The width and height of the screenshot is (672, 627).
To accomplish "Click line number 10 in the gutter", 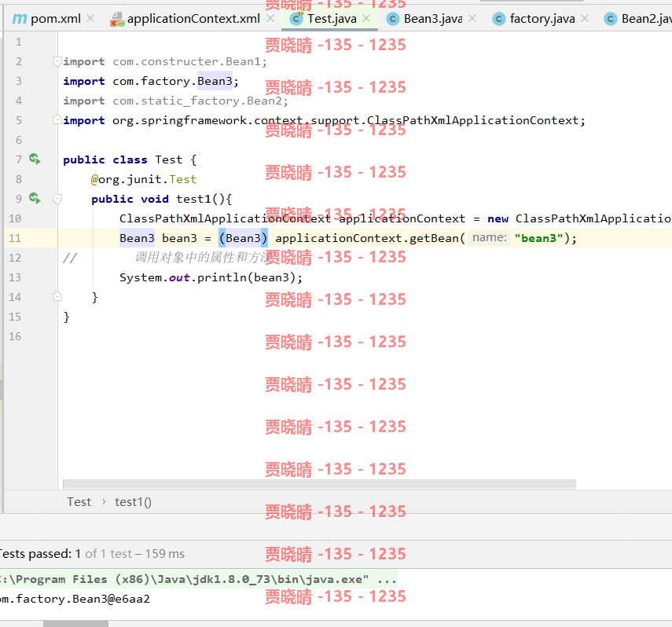I will pyautogui.click(x=15, y=218).
